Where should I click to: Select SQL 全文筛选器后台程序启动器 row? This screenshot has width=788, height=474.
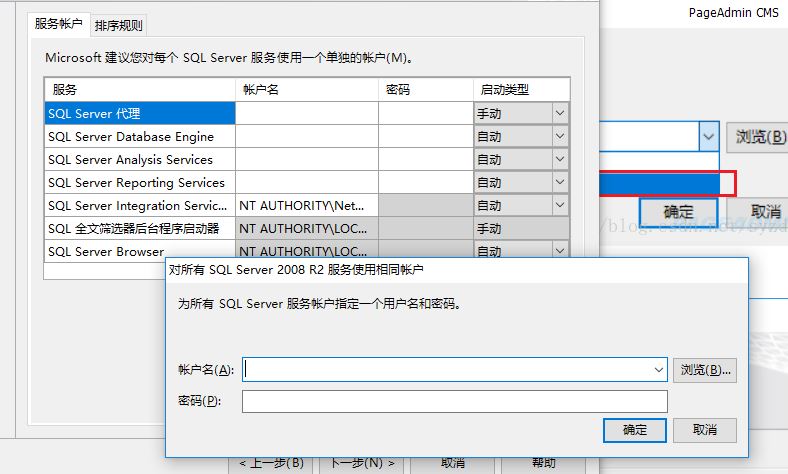[x=140, y=229]
